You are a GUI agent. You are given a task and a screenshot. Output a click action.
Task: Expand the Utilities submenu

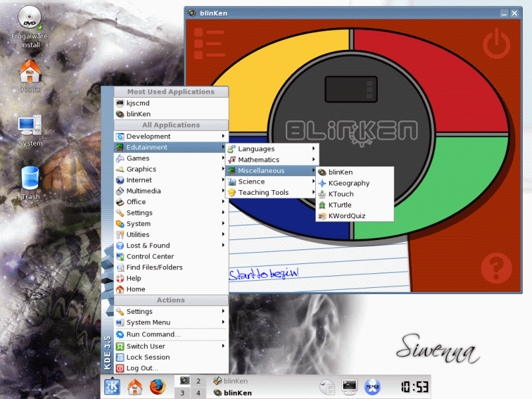tap(171, 235)
